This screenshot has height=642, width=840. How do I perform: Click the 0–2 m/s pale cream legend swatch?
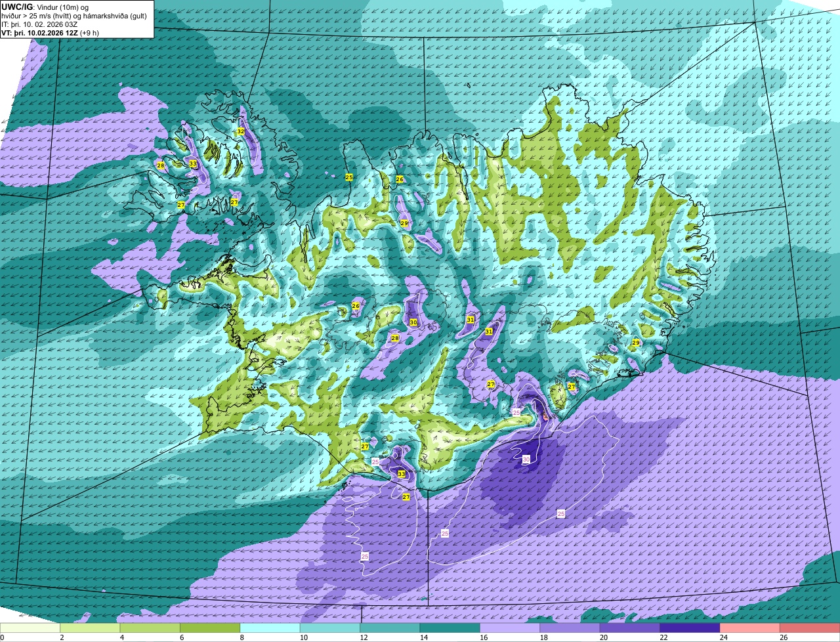(x=30, y=628)
